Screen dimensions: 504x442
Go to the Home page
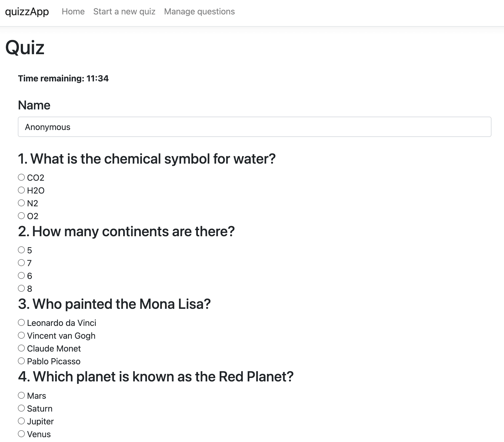coord(73,12)
